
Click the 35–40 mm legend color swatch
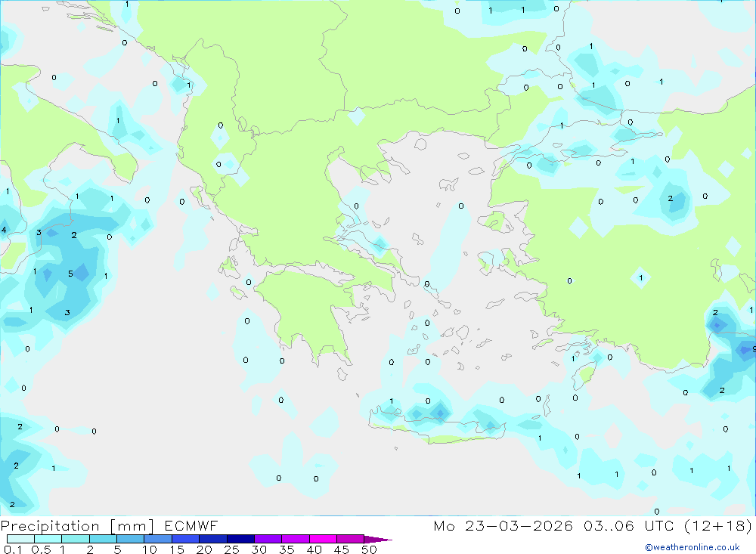click(296, 539)
